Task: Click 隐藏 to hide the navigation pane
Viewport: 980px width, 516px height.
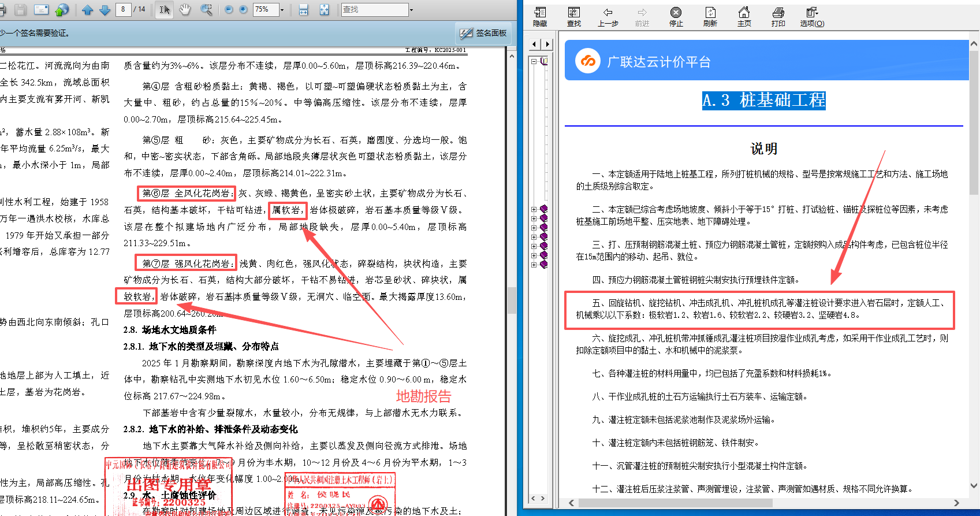Action: [540, 17]
